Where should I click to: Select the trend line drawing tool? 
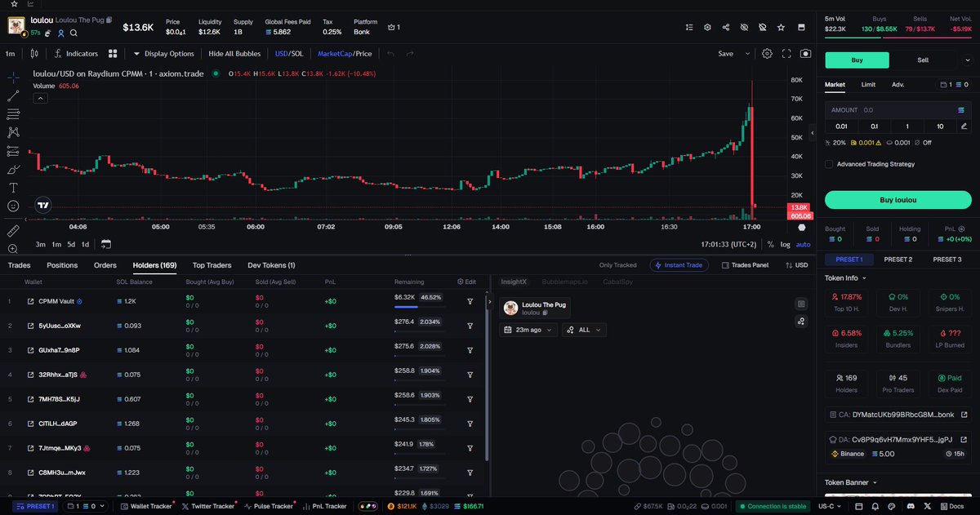(x=13, y=95)
